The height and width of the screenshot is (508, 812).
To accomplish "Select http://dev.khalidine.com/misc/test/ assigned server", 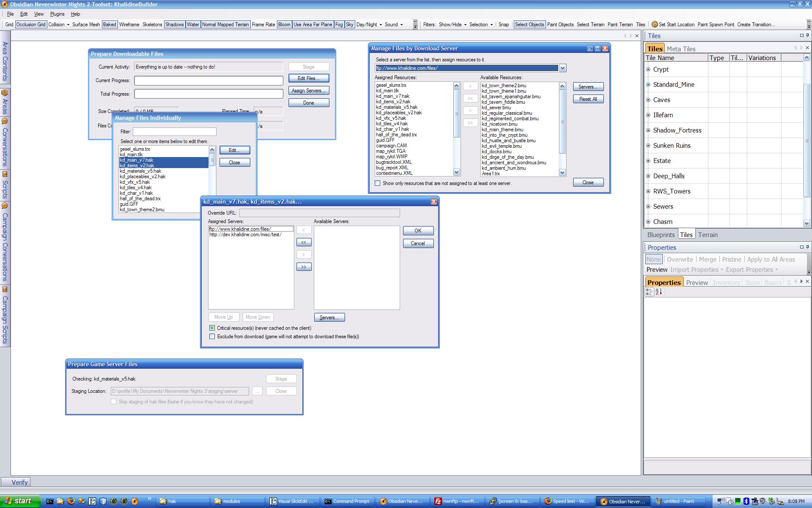I will pyautogui.click(x=245, y=235).
